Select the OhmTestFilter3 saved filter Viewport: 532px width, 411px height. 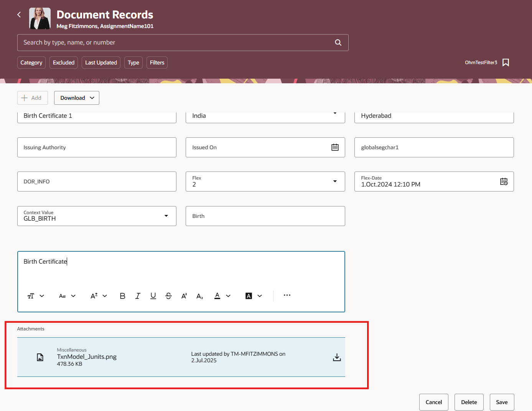coord(481,63)
